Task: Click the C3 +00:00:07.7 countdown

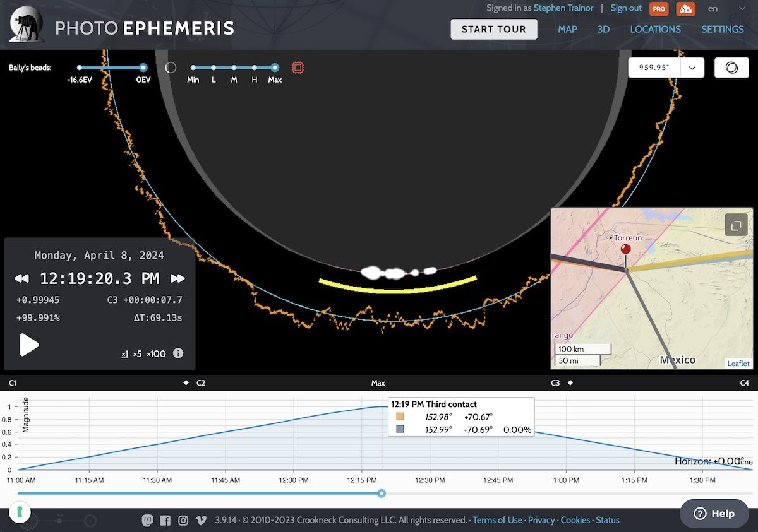Action: pos(145,300)
